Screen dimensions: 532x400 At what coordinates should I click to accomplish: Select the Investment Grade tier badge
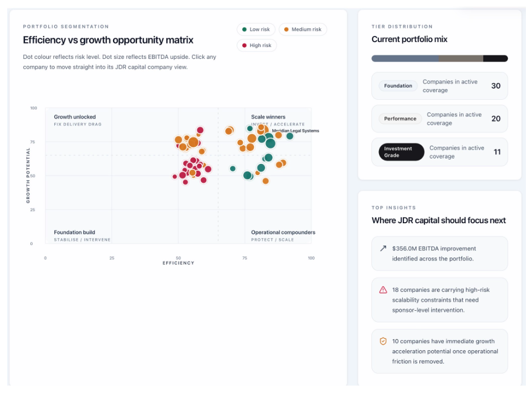coord(401,152)
